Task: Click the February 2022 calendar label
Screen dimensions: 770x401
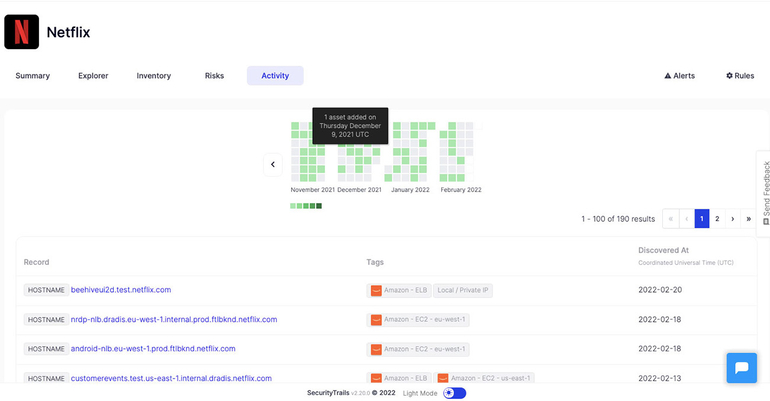Action: tap(461, 190)
